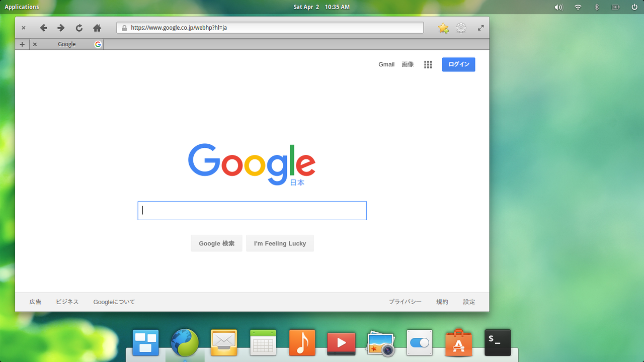Open the 画像 images link
Image resolution: width=644 pixels, height=362 pixels.
click(408, 64)
